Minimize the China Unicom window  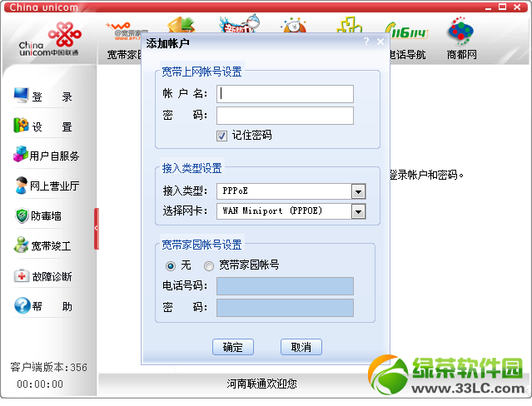point(488,7)
